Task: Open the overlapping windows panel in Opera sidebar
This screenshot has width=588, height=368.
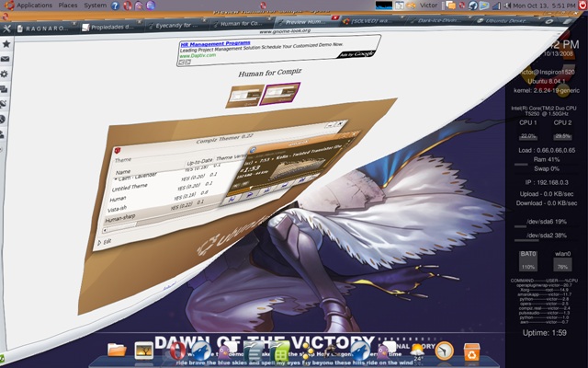Action: click(x=4, y=89)
